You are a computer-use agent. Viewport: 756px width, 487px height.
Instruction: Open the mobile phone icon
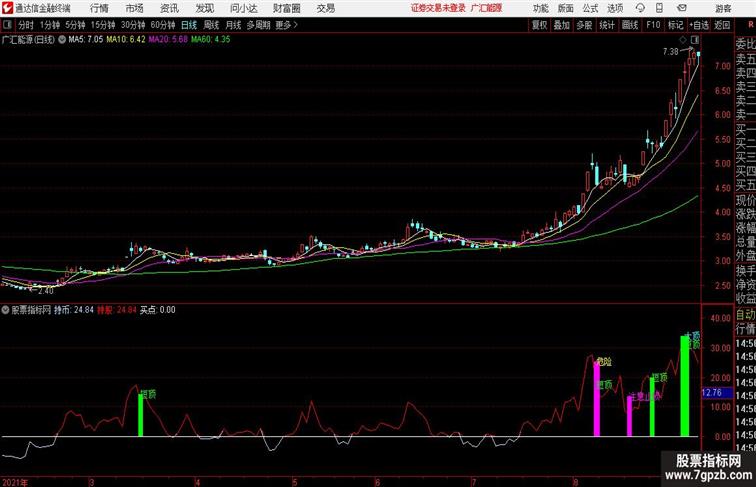659,8
